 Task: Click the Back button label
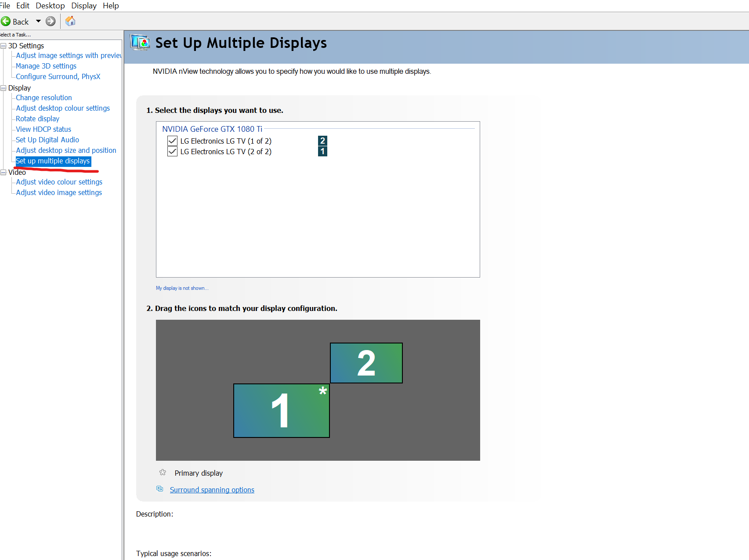(21, 22)
